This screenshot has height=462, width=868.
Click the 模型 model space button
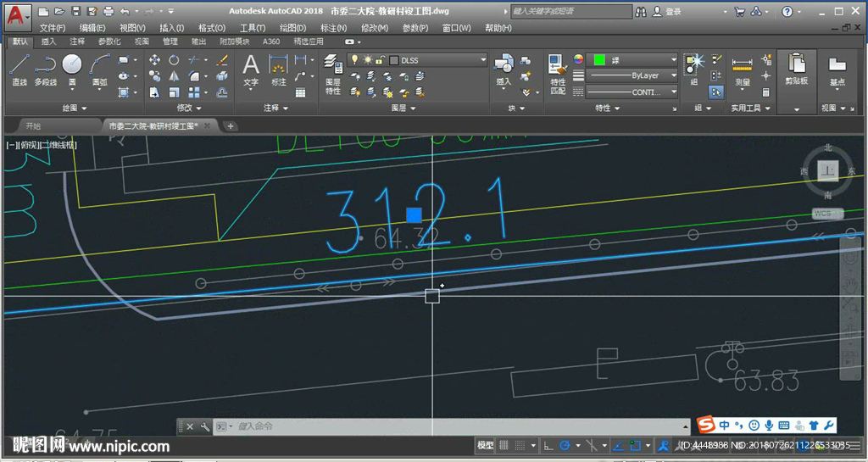[x=486, y=445]
